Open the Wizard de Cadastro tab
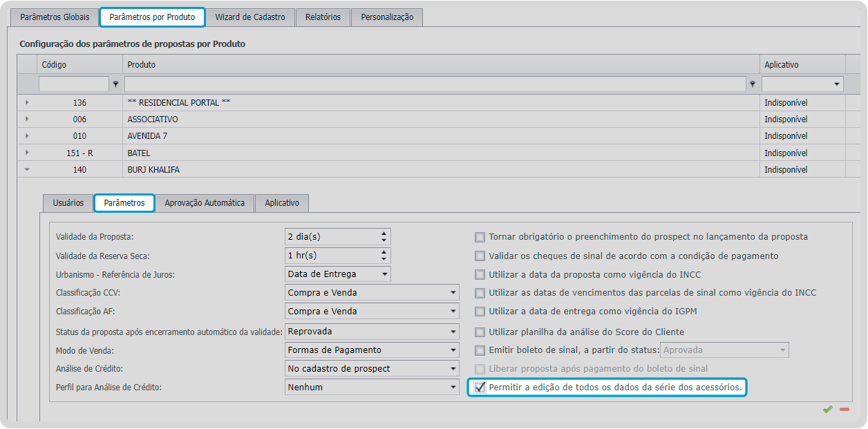The height and width of the screenshot is (429, 868). tap(250, 17)
